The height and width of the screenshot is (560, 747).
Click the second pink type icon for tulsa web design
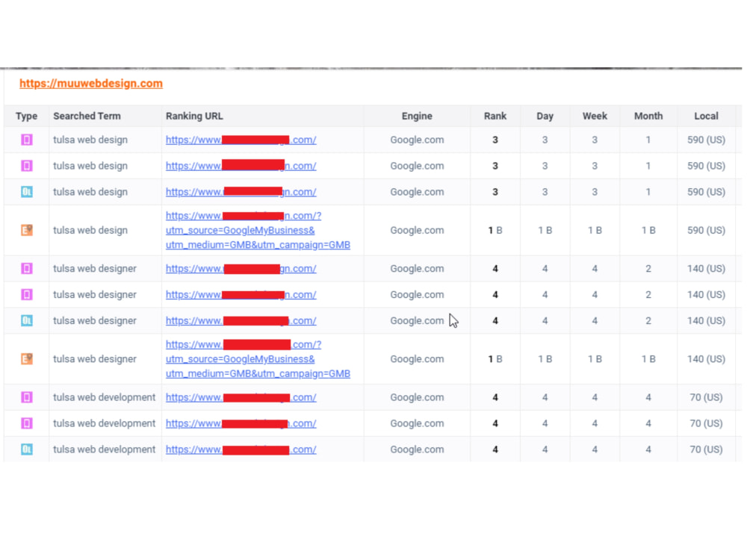pos(27,166)
